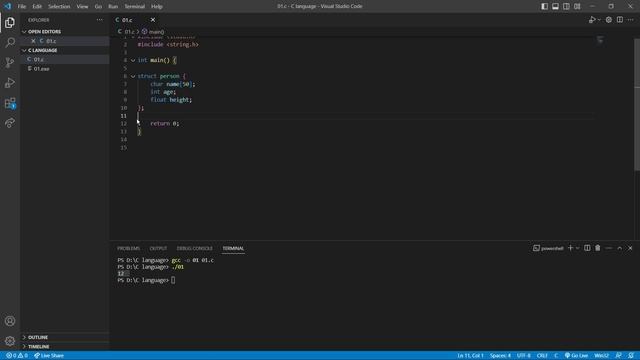The width and height of the screenshot is (640, 360).
Task: Open the Explorer view in activity bar
Action: coord(10,22)
